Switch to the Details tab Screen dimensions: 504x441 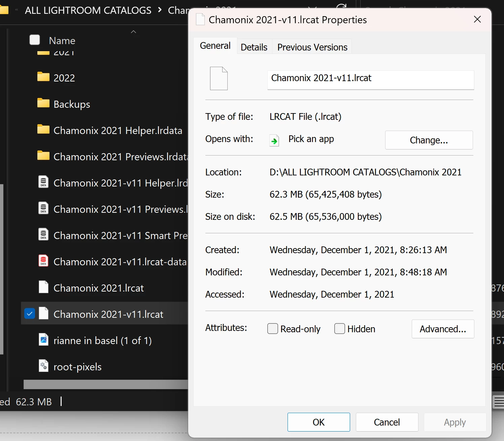tap(254, 47)
